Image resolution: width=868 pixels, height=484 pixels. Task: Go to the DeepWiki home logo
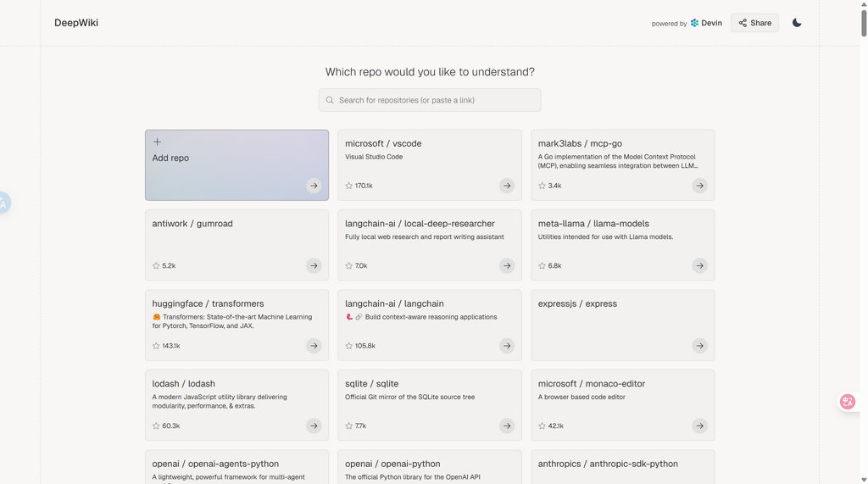[76, 23]
